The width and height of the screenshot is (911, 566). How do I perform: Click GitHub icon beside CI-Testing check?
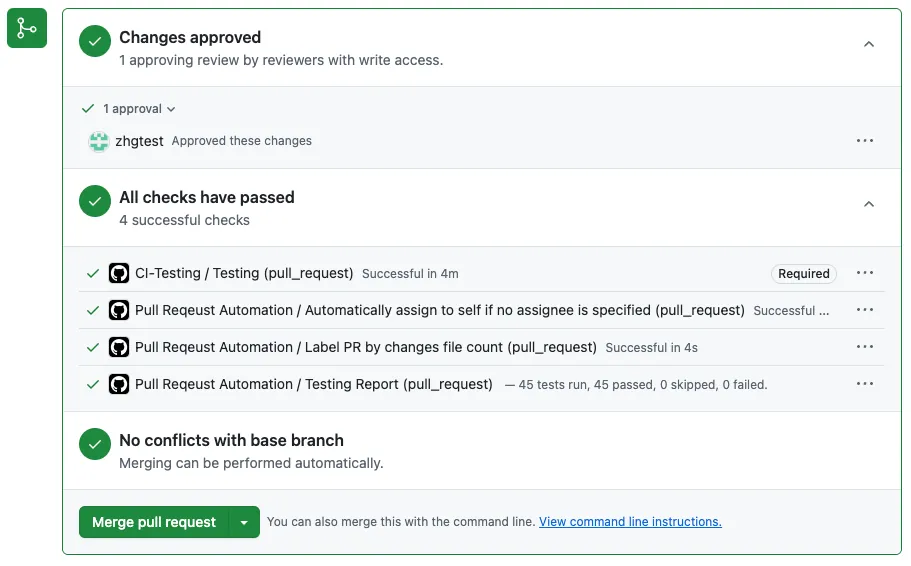[119, 273]
